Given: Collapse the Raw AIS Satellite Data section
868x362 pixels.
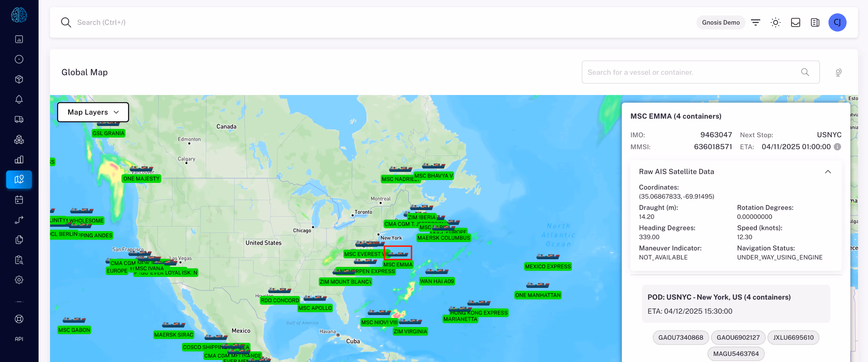Looking at the screenshot, I should click(x=827, y=172).
